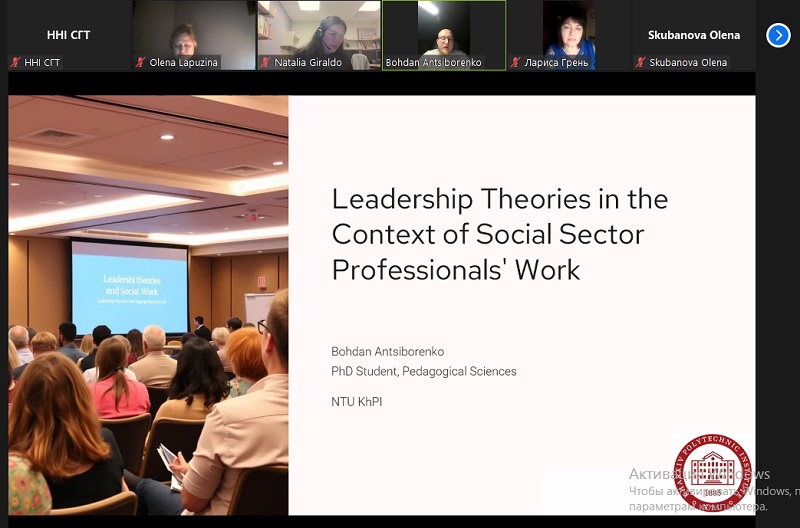
Task: Click muted microphone icon beside Лариса Грень
Action: pyautogui.click(x=515, y=62)
